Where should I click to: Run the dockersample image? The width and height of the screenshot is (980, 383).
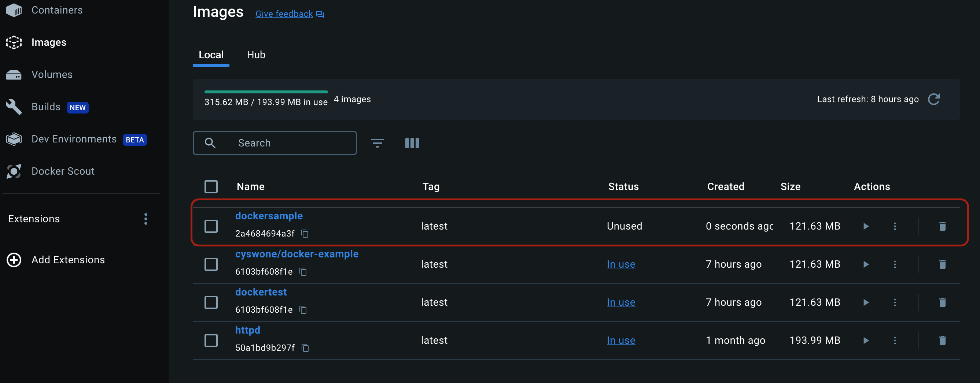click(x=866, y=226)
